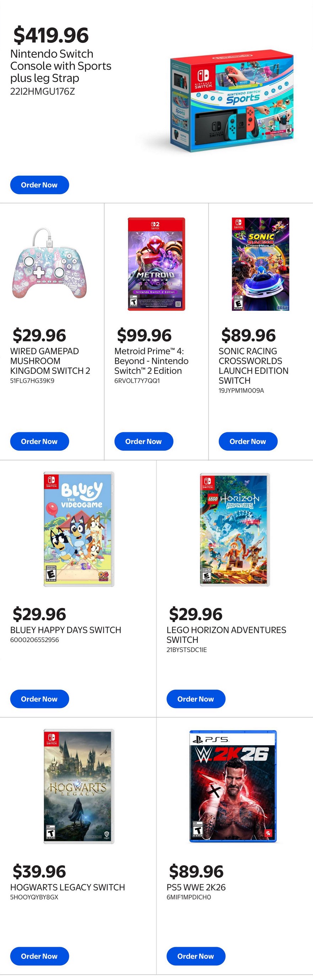This screenshot has width=313, height=980.
Task: Select the BLUEY HAPPY DAYS SWITCH title
Action: tap(66, 630)
